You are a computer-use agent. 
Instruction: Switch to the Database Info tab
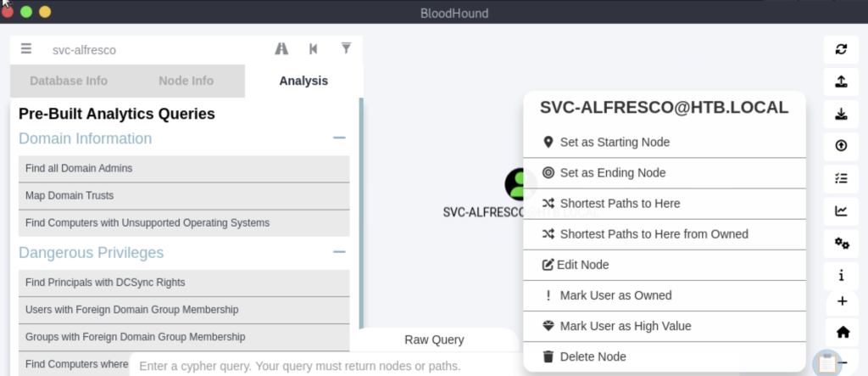point(69,81)
